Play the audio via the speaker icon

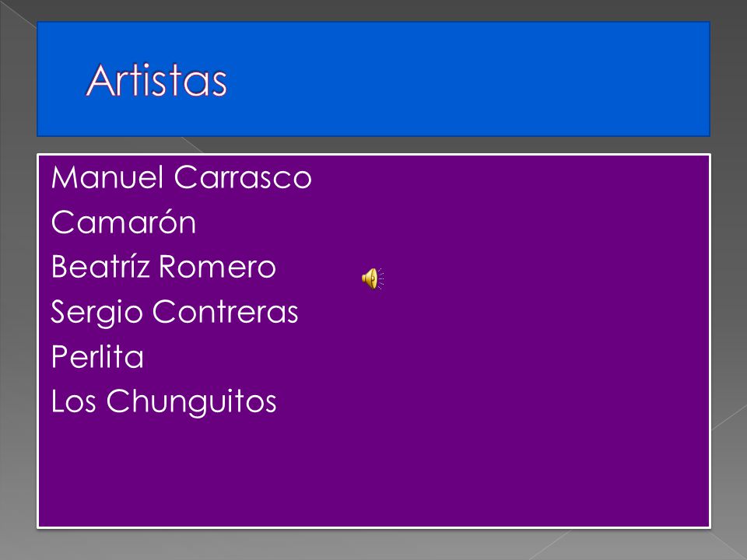tap(373, 278)
